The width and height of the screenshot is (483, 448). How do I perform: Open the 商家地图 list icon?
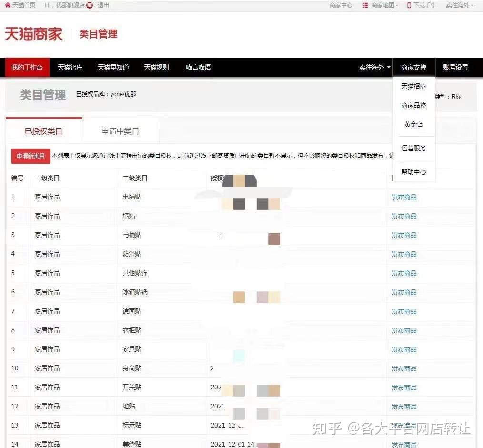(x=365, y=5)
